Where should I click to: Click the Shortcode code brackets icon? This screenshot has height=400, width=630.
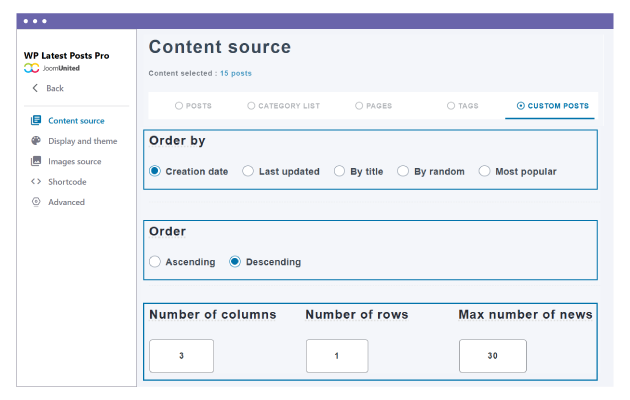coord(36,182)
